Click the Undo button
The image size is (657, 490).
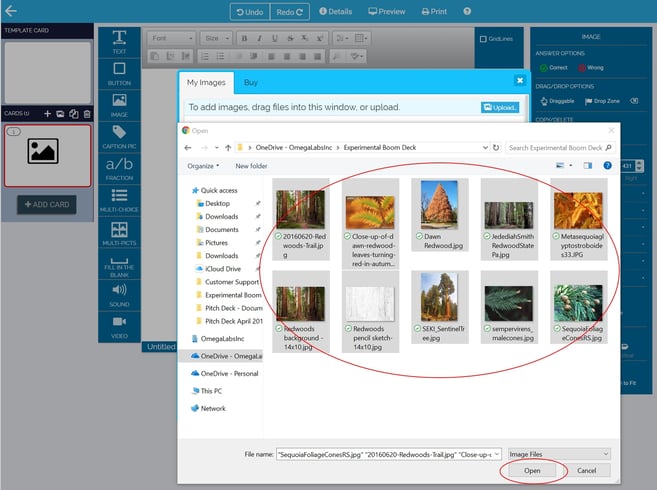[250, 12]
